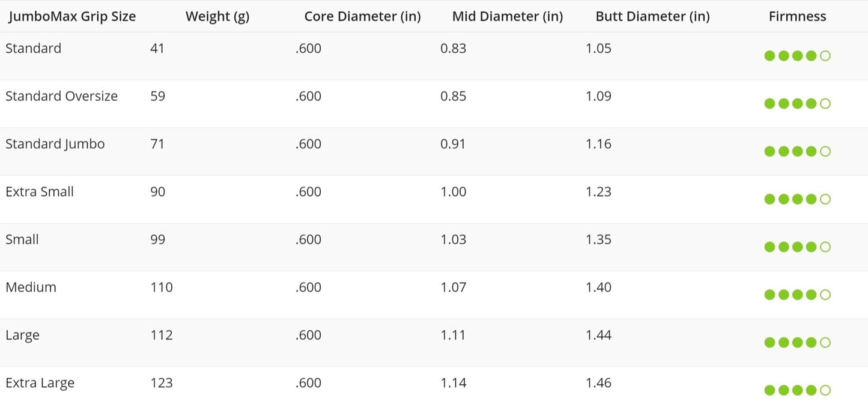The image size is (868, 413).
Task: Click firmness dots in Standard Jumbo row
Action: coord(797,151)
